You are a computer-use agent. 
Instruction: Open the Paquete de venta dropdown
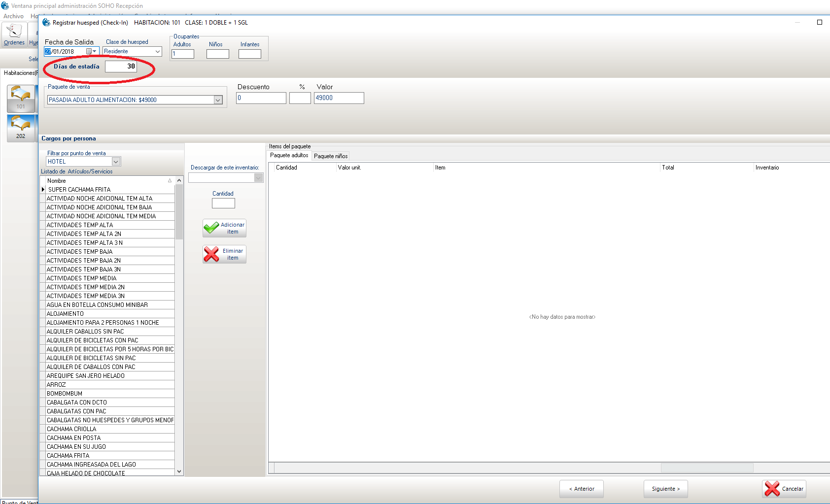218,100
